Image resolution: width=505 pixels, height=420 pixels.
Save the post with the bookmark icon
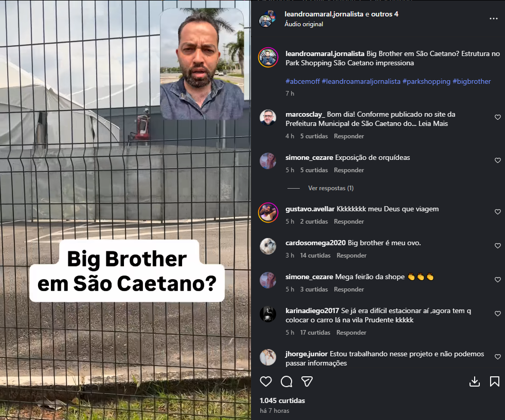coord(495,381)
